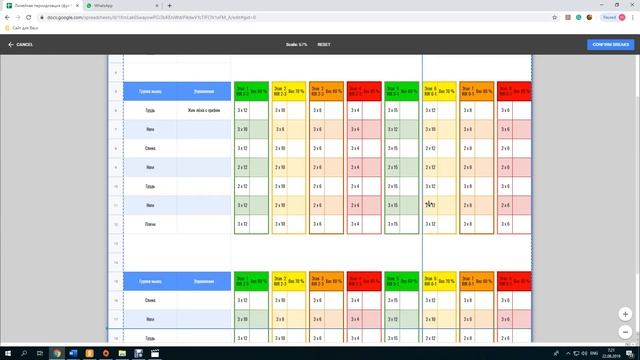
Task: Click the CANCEL back arrow button
Action: pos(20,44)
